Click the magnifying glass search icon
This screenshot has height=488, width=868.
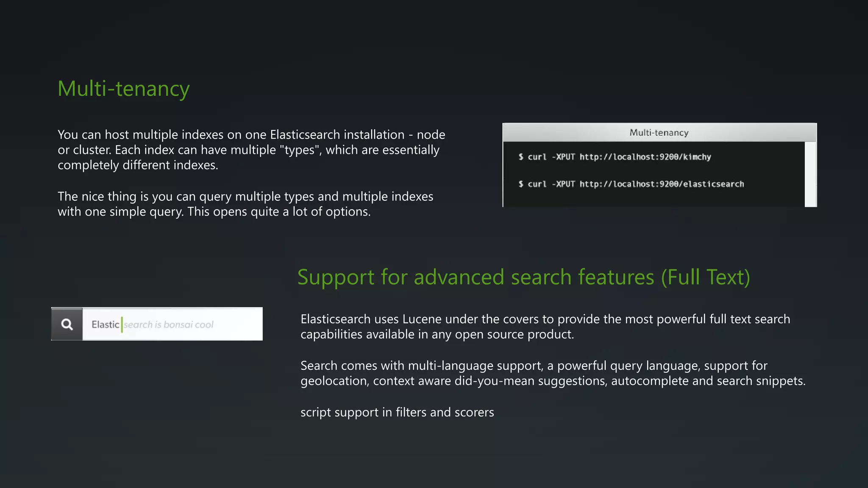pos(67,324)
